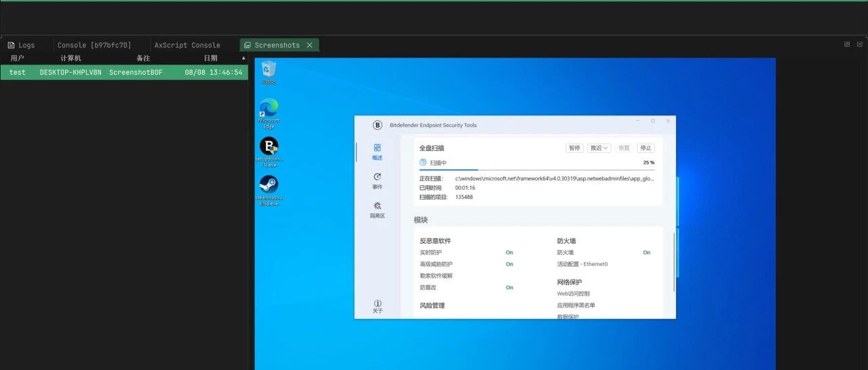Click the 活动配置 - Ethernet0 entry

pyautogui.click(x=583, y=264)
